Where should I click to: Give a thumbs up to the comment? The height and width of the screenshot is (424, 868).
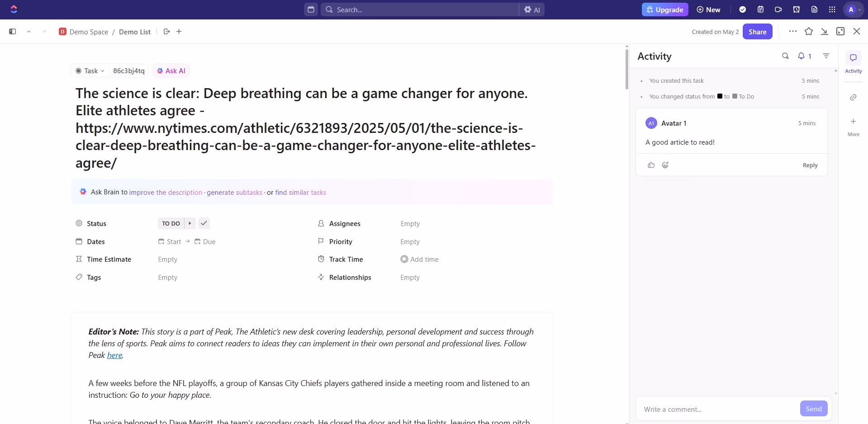(x=651, y=165)
